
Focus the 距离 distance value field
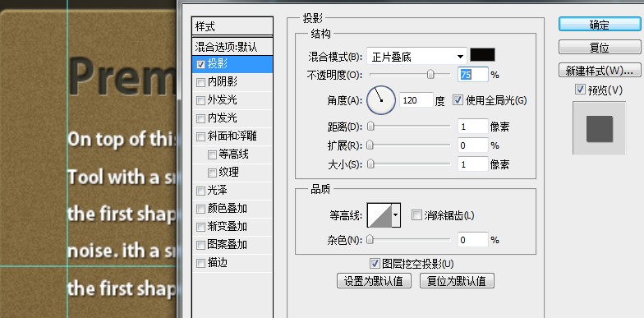pyautogui.click(x=473, y=127)
